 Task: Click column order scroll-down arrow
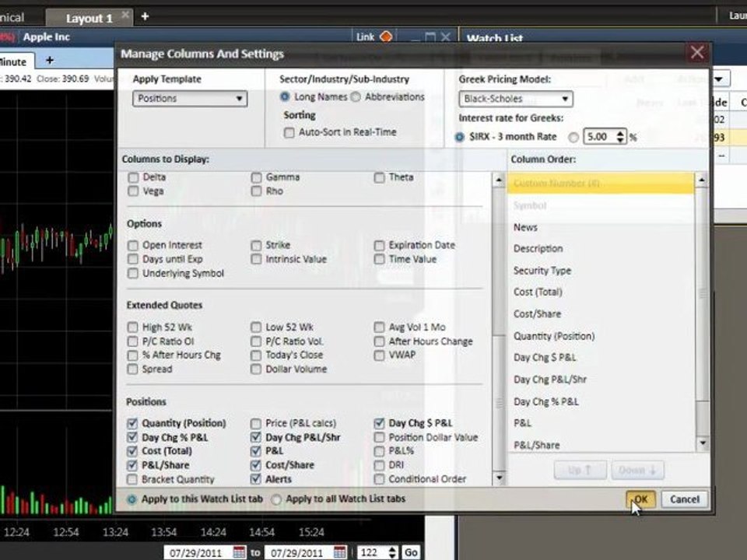click(702, 443)
